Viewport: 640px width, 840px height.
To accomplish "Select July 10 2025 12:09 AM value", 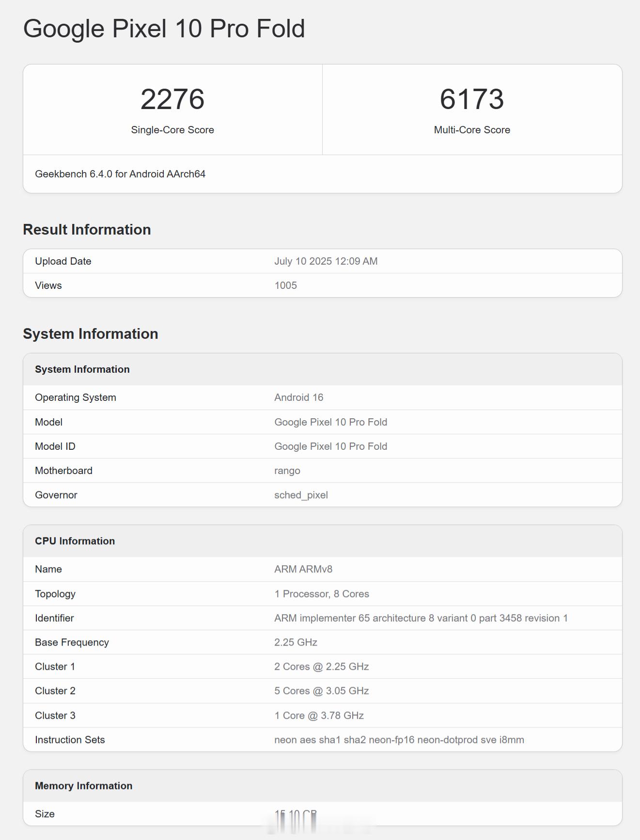I will 326,261.
